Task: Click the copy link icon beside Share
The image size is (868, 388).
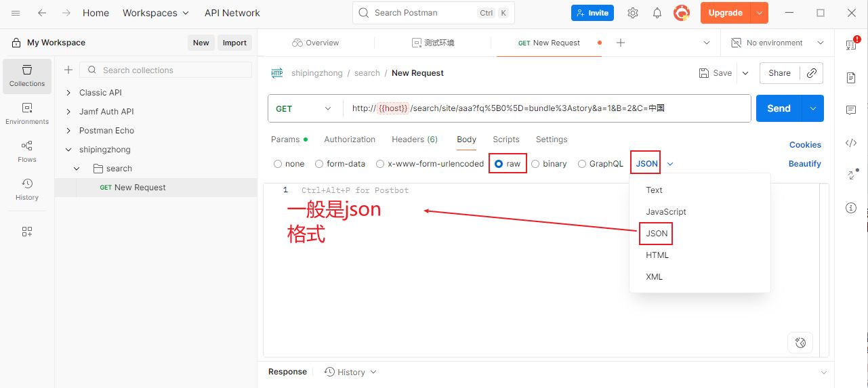Action: click(x=811, y=73)
